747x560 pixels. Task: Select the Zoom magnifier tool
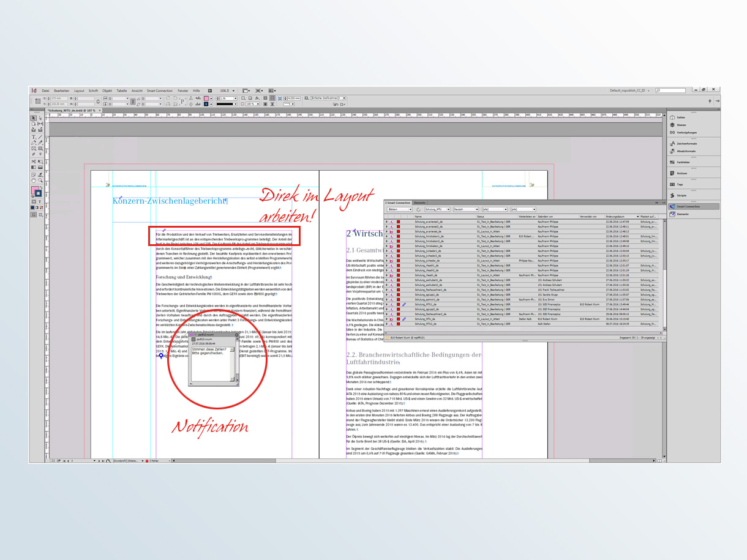[40, 180]
